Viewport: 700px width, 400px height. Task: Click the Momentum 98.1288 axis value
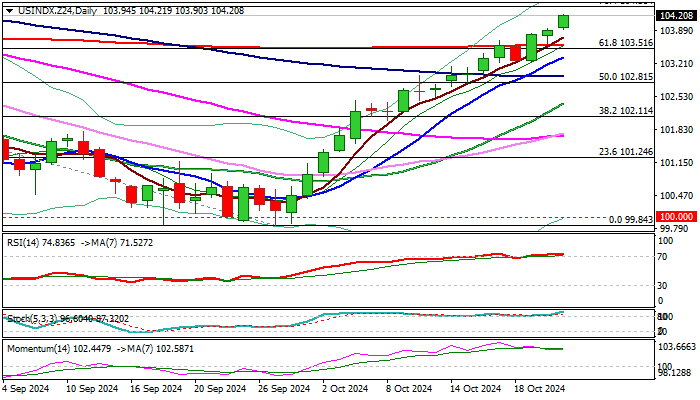676,372
